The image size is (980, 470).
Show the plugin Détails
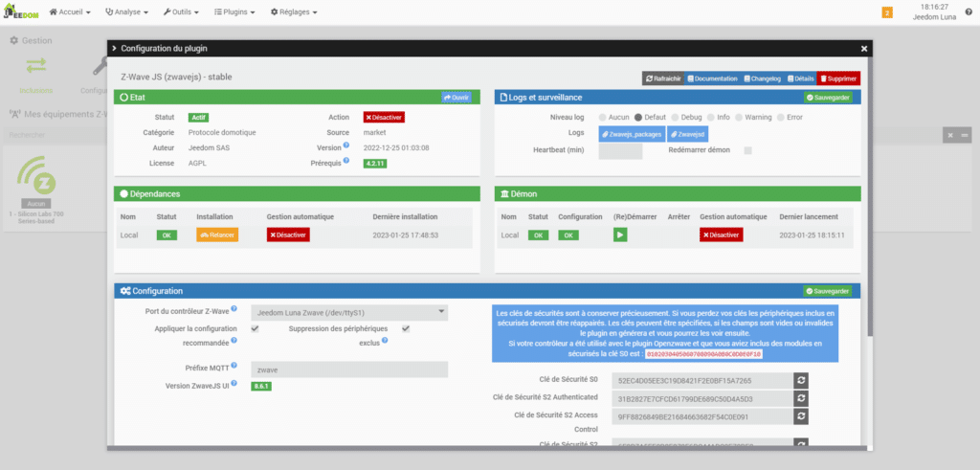point(801,78)
